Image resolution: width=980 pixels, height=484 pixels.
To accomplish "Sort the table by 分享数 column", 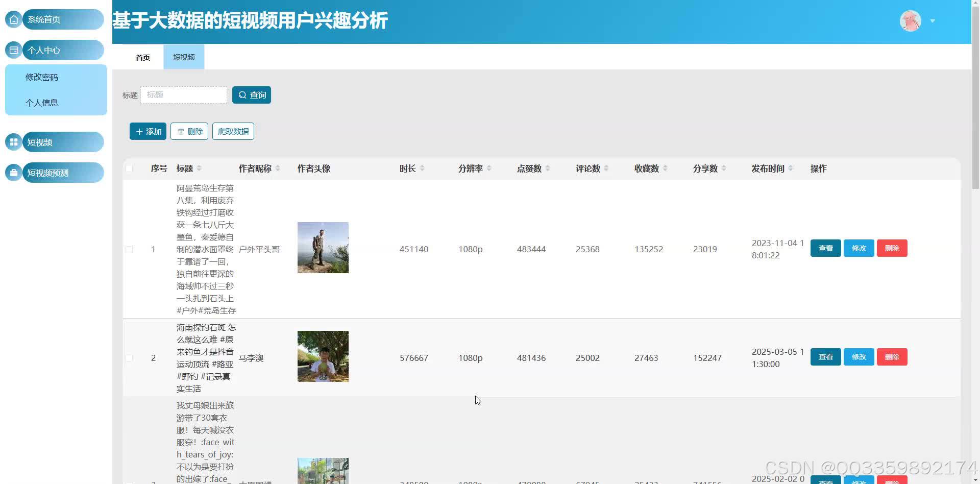I will coord(724,168).
